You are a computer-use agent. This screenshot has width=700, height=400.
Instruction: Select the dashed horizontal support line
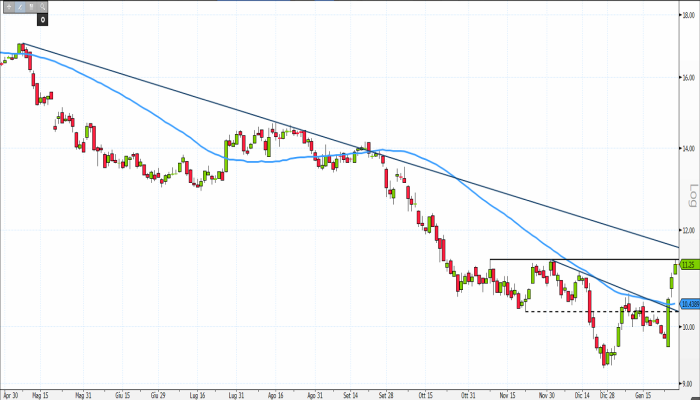click(602, 311)
